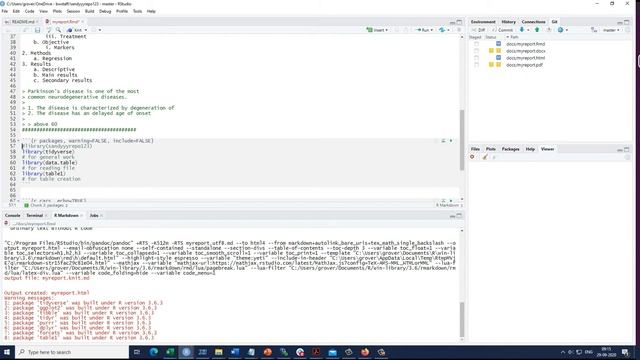Open the File menu
The height and width of the screenshot is (360, 640).
4,11
